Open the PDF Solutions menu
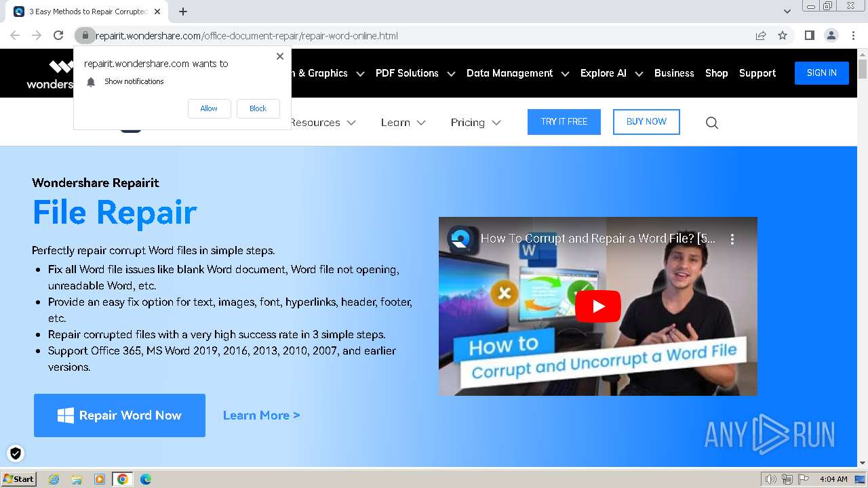 (407, 73)
